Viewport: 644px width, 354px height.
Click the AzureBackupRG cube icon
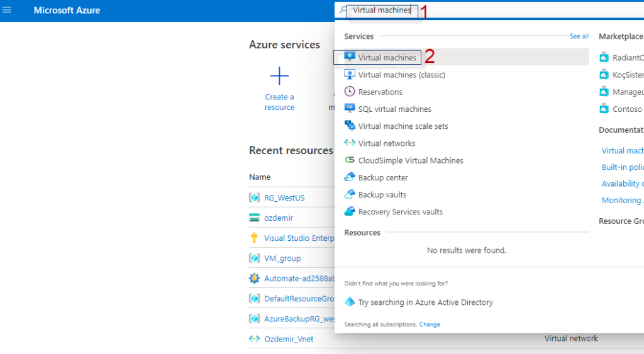coord(254,318)
